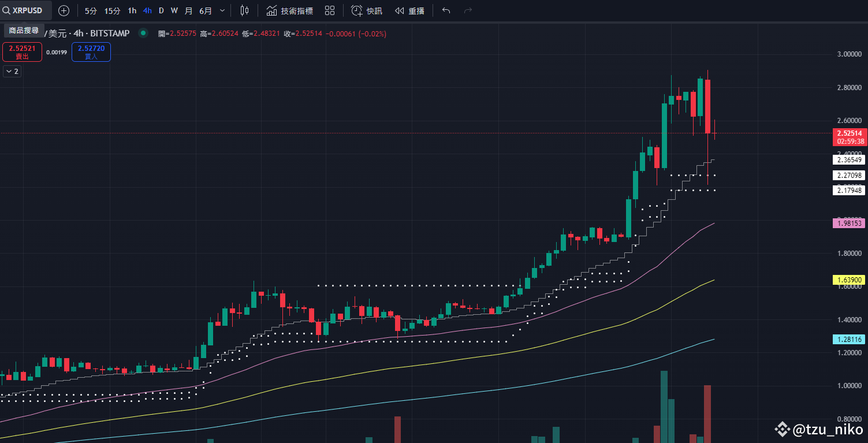Click the 0.00199 spread value

click(57, 52)
